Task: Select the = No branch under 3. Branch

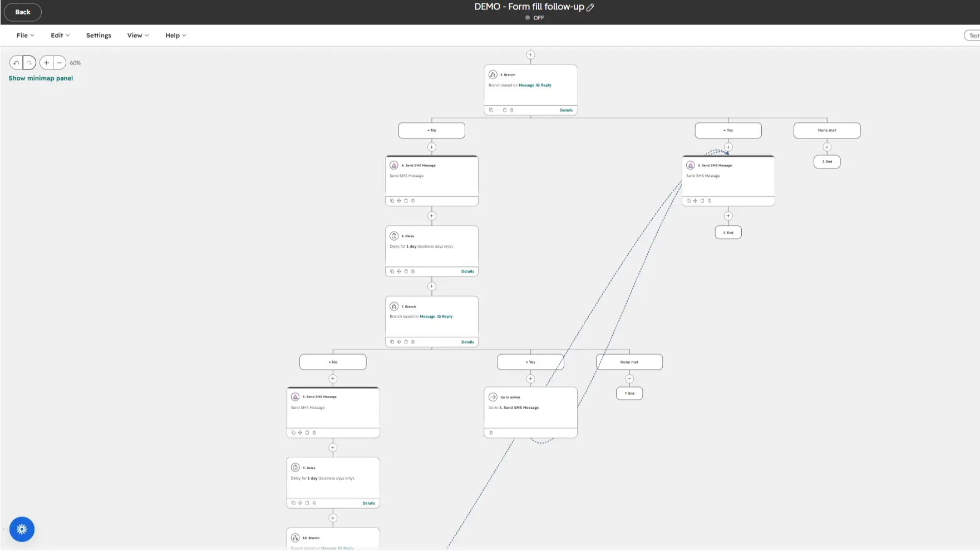Action: click(432, 130)
